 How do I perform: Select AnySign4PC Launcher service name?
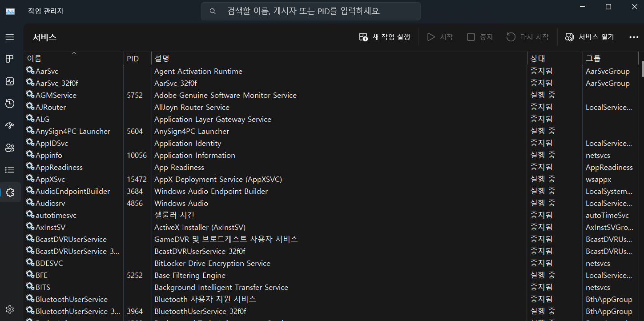tap(73, 131)
